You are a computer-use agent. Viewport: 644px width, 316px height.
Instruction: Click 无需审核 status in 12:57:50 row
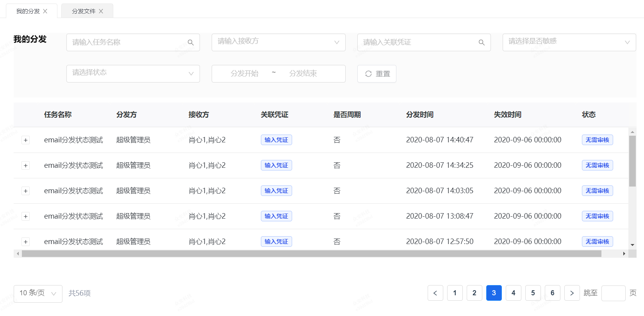click(598, 242)
